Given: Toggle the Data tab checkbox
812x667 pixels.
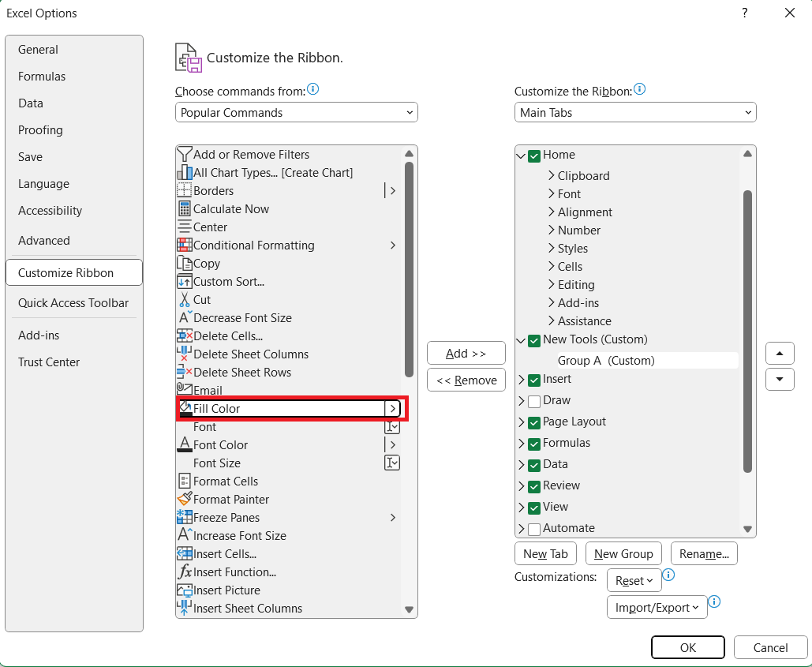Looking at the screenshot, I should [x=534, y=464].
